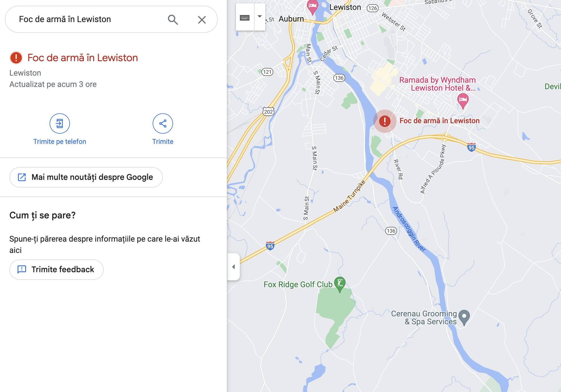Screen dimensions: 561x392
Task: Click the hotel pin near Auburn
Action: (x=312, y=7)
